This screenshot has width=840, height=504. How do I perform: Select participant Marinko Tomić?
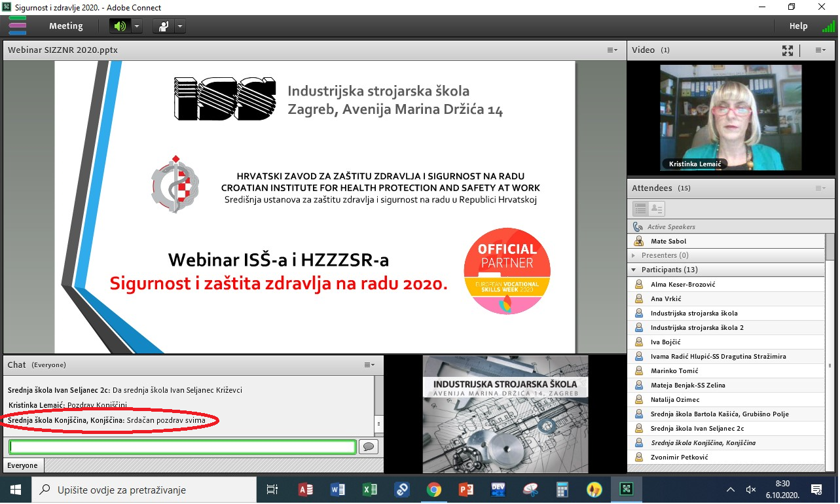pos(726,371)
